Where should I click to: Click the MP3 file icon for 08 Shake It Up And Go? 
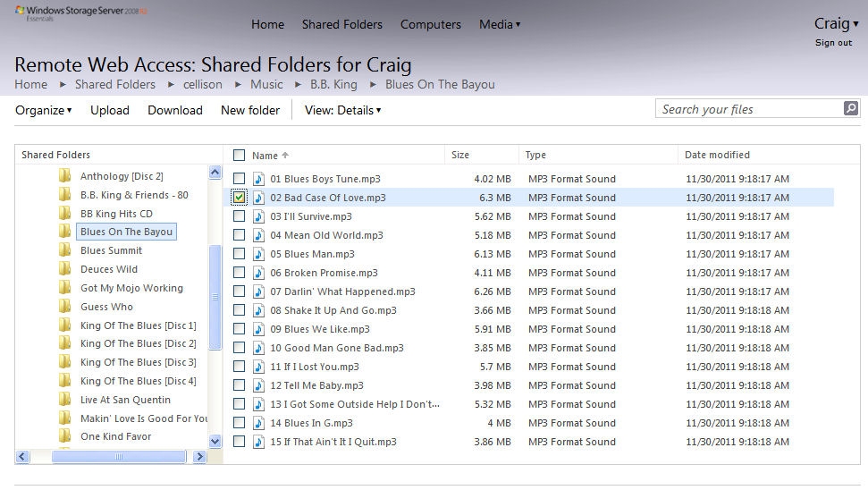tap(258, 310)
